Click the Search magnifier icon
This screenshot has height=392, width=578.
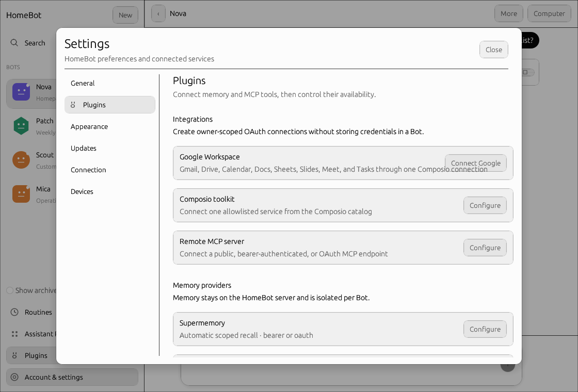14,43
